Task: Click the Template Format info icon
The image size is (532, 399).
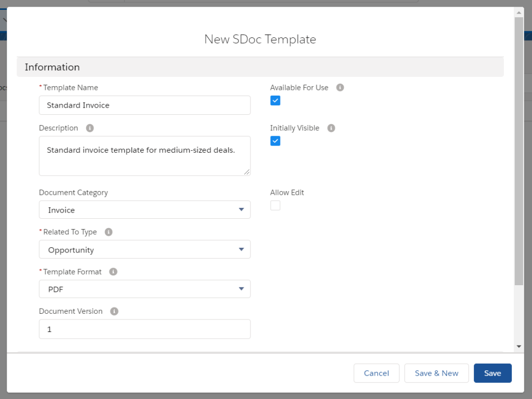Action: [113, 272]
